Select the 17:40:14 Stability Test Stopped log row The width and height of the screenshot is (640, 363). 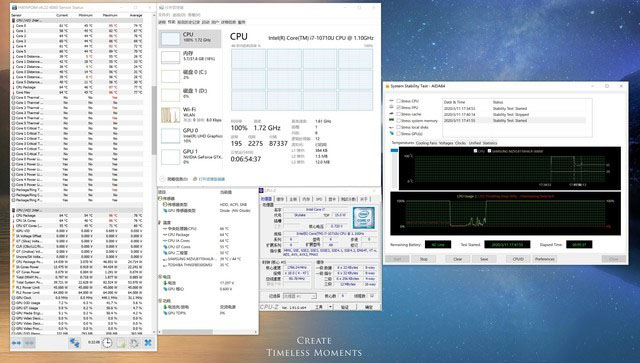(x=514, y=114)
